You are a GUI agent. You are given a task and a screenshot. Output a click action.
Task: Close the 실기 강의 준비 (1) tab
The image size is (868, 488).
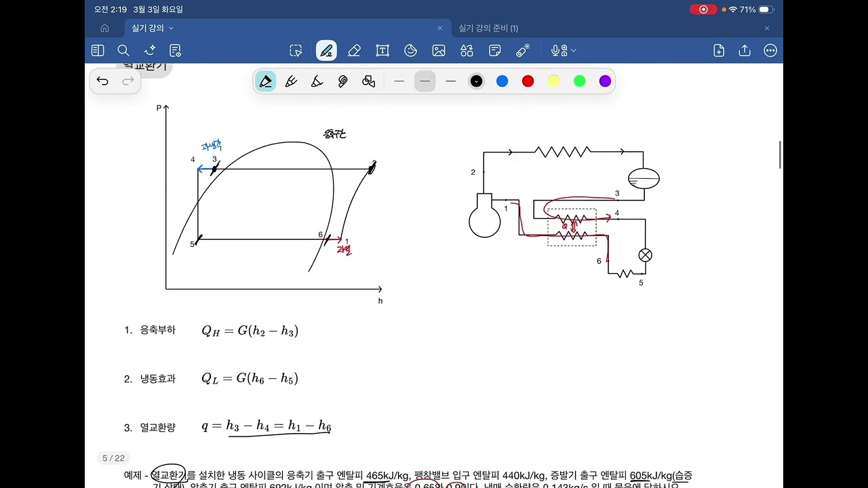(x=767, y=28)
